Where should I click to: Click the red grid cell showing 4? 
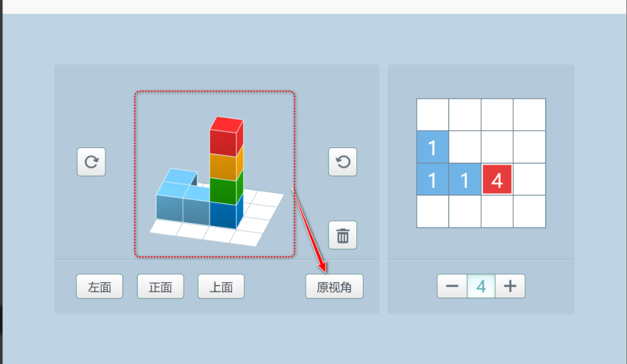497,180
